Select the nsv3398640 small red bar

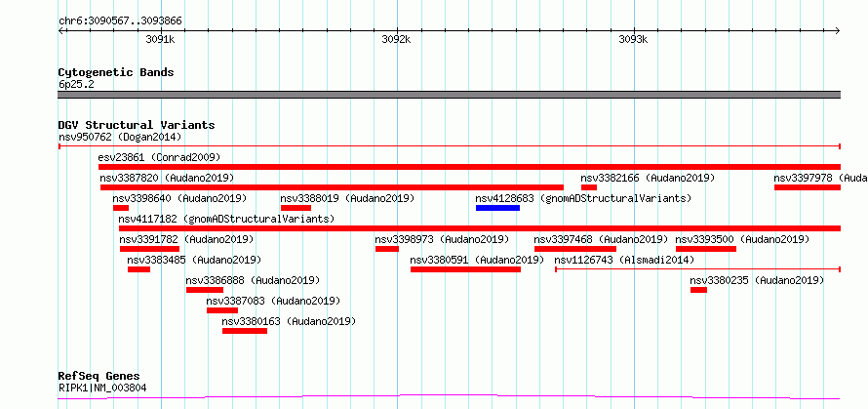tap(121, 208)
